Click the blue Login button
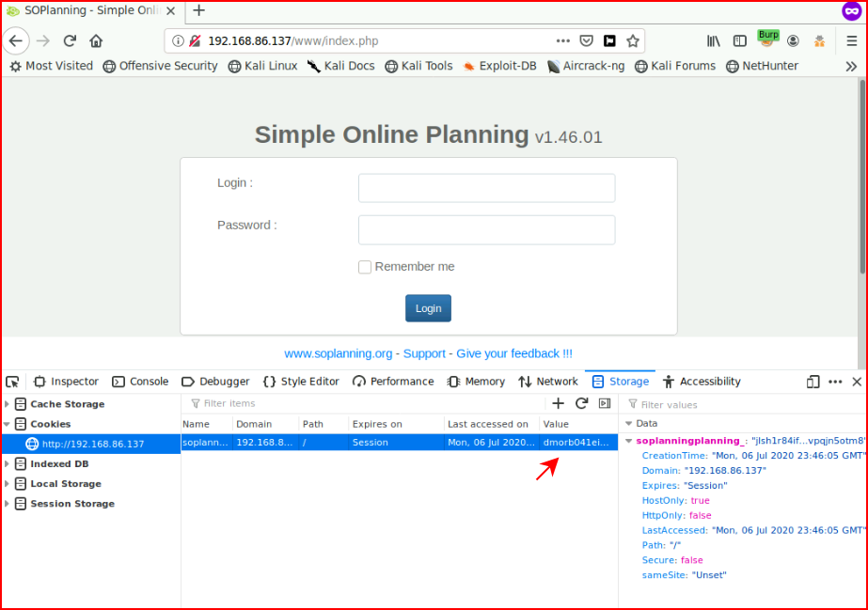Viewport: 868px width, 610px height. point(428,308)
